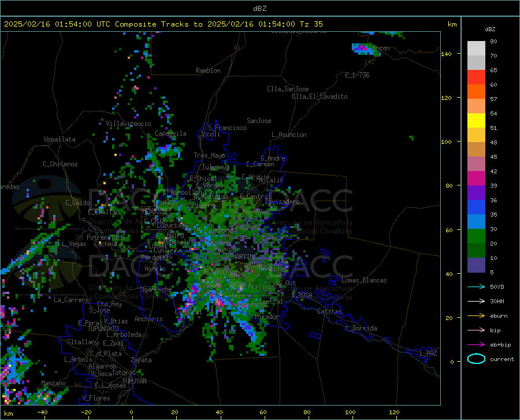Click the 30HM white arrow legend icon
This screenshot has height=420, width=520.
coord(476,302)
